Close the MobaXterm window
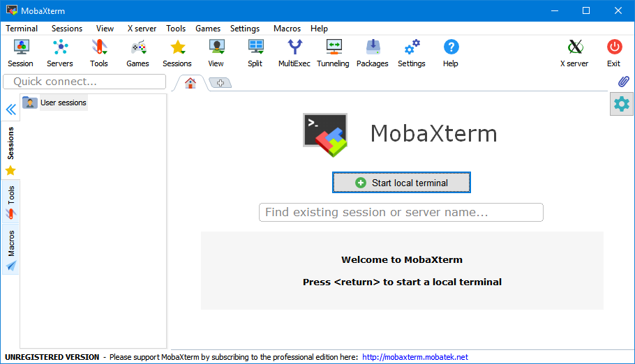 coord(618,10)
